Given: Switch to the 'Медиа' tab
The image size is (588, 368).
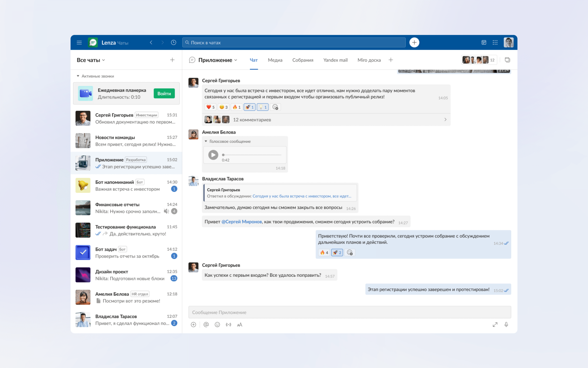Looking at the screenshot, I should (275, 60).
